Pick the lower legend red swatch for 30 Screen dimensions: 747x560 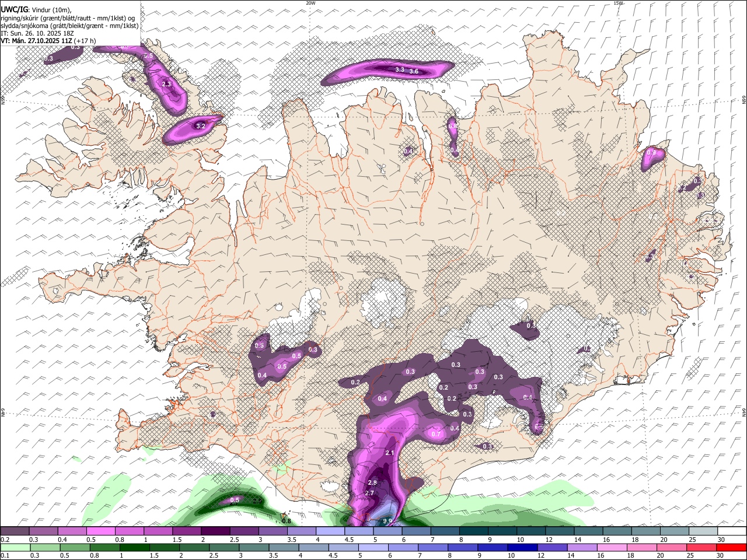tap(732, 547)
